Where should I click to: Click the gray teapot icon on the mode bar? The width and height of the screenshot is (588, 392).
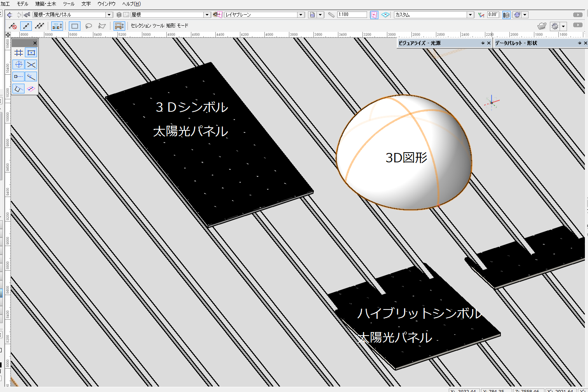(542, 26)
